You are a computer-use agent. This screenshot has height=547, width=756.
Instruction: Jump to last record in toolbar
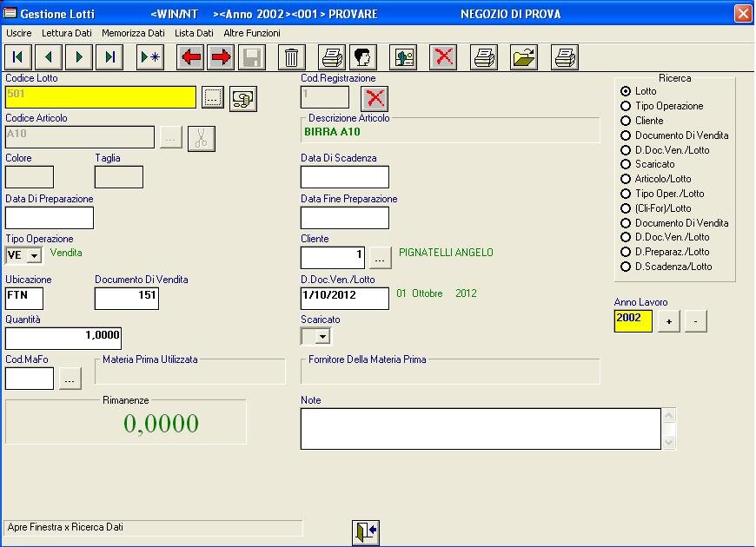tap(110, 57)
